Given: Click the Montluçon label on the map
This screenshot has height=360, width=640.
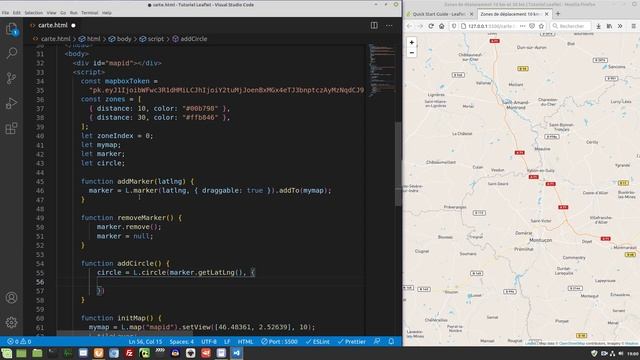Looking at the screenshot, I should pos(540,240).
